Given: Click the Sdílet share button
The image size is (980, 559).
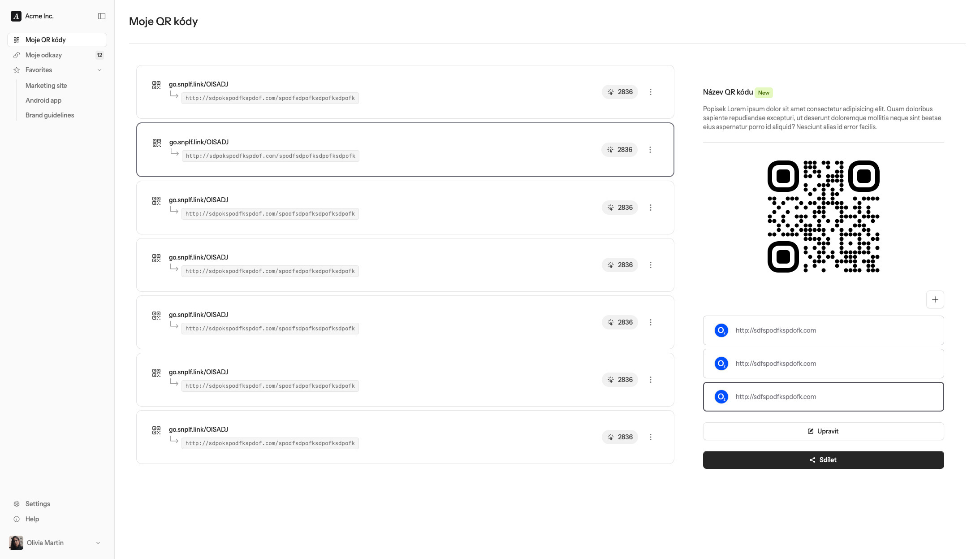Looking at the screenshot, I should click(x=823, y=460).
